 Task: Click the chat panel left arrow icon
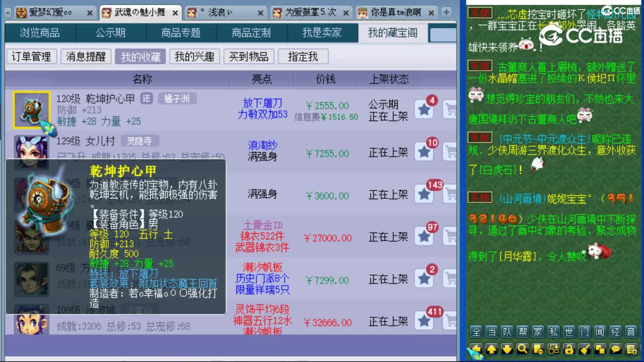[475, 349]
